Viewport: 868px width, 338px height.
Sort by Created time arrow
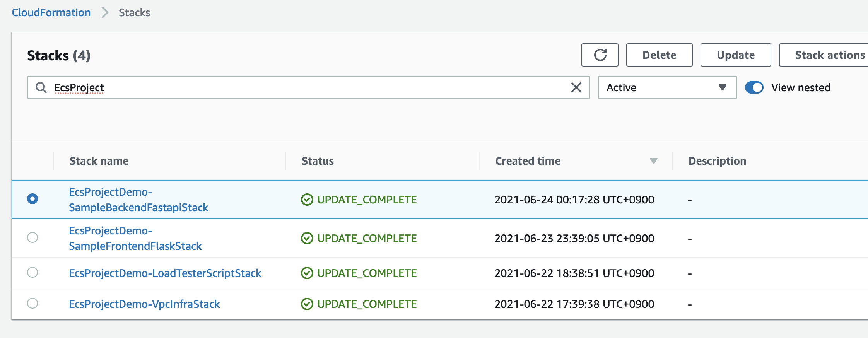[653, 161]
